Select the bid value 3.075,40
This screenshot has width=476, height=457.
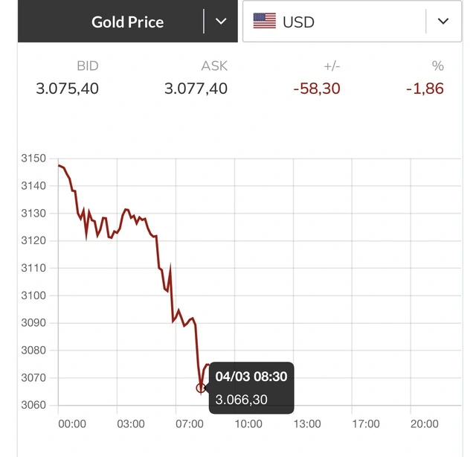point(67,89)
